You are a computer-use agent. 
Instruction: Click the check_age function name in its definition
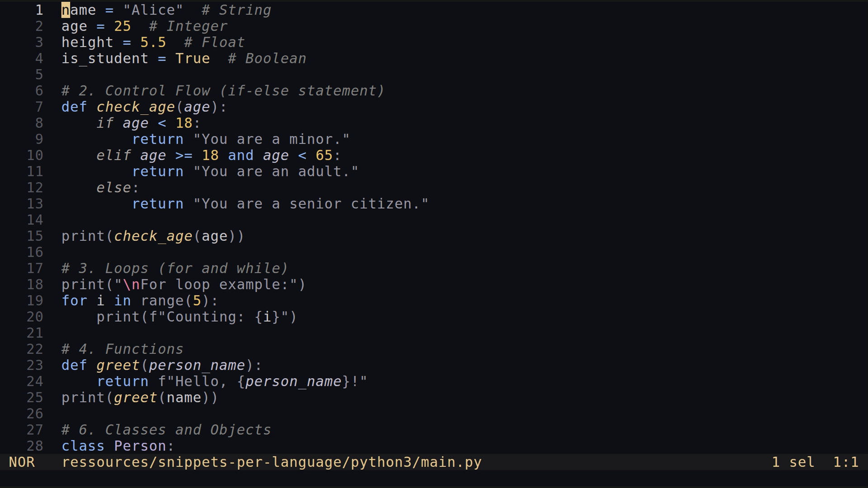[136, 107]
